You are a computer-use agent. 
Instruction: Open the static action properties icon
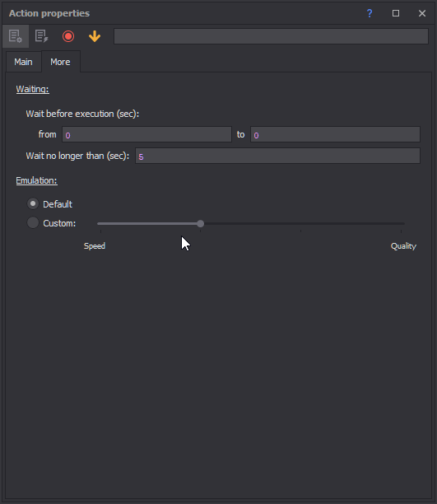tap(16, 36)
